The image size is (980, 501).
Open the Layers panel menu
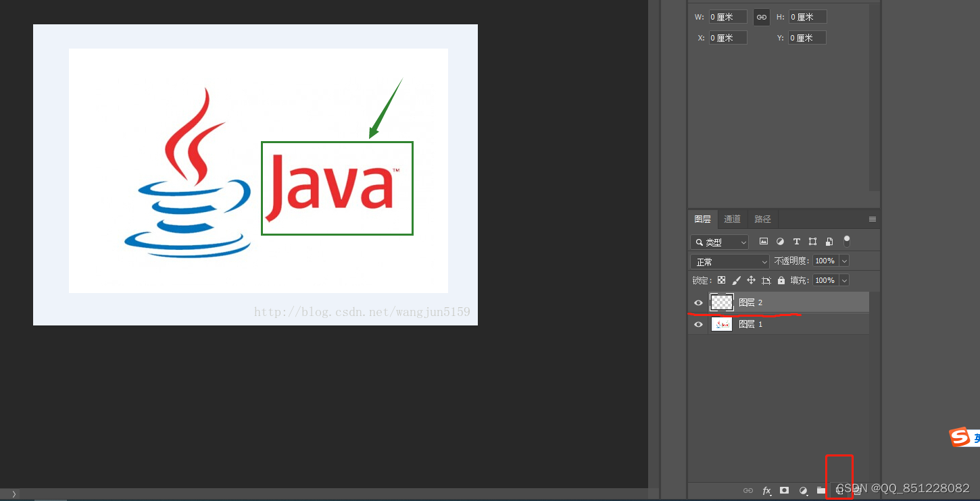click(873, 219)
